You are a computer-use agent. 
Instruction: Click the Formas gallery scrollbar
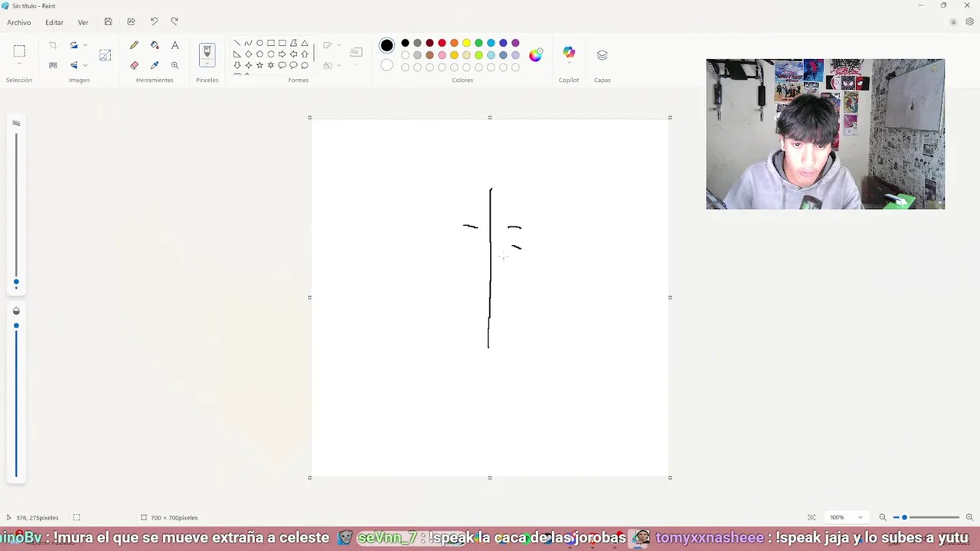pyautogui.click(x=313, y=53)
